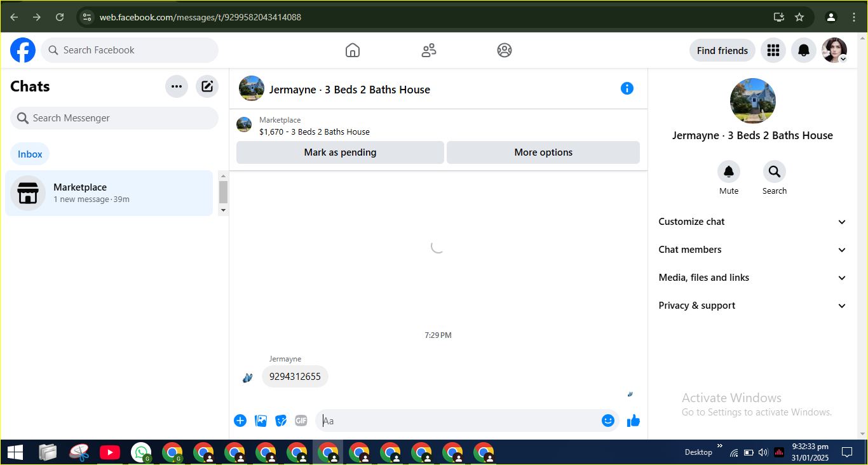Open the account profile picture menu
Screen dimensions: 868x465
tap(834, 50)
